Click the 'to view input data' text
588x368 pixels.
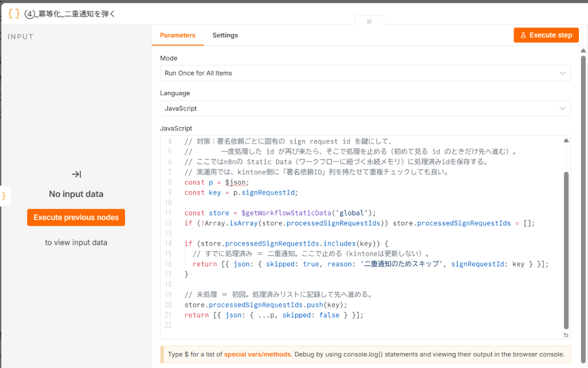(x=76, y=242)
